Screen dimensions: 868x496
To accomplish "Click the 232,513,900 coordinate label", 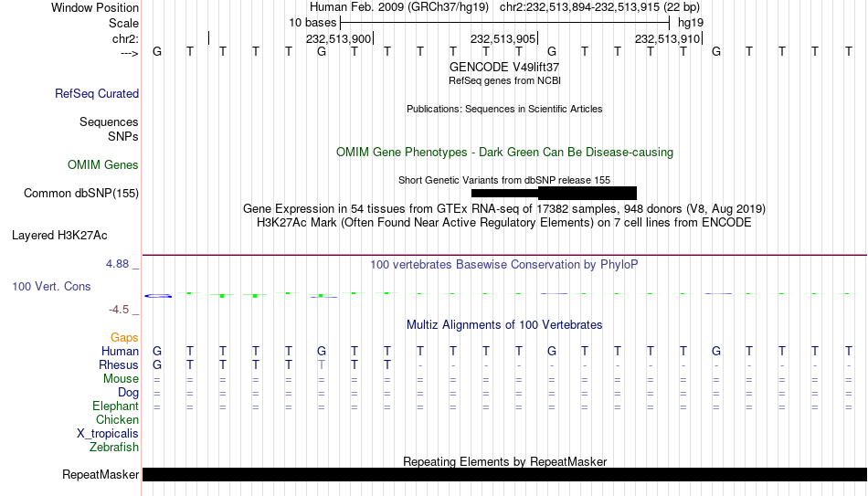I will [338, 38].
